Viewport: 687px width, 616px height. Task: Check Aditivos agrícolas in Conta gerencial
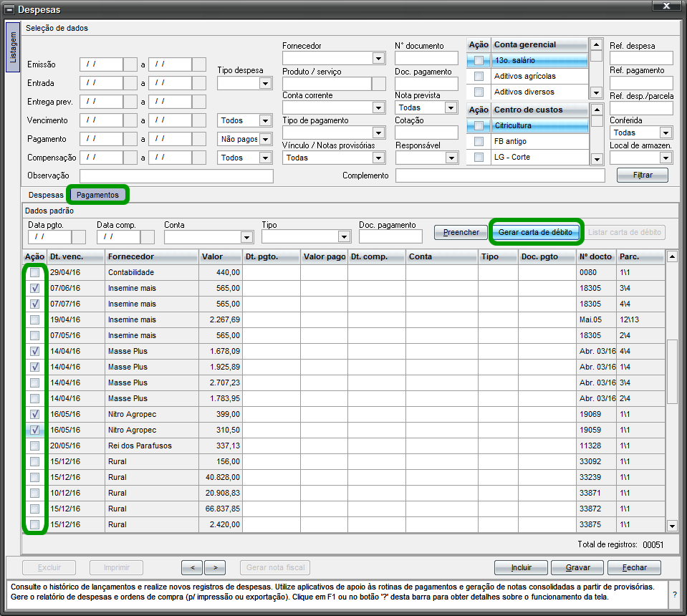click(x=479, y=76)
